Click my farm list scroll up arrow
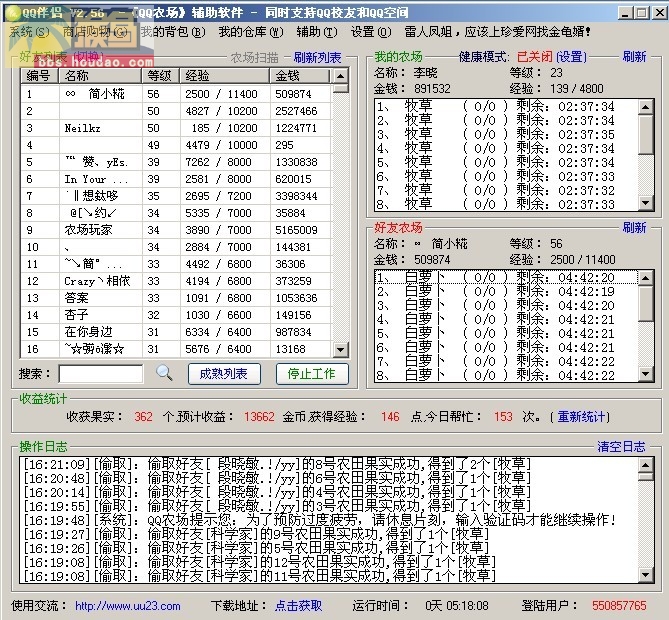Image resolution: width=669 pixels, height=620 pixels. pyautogui.click(x=646, y=106)
